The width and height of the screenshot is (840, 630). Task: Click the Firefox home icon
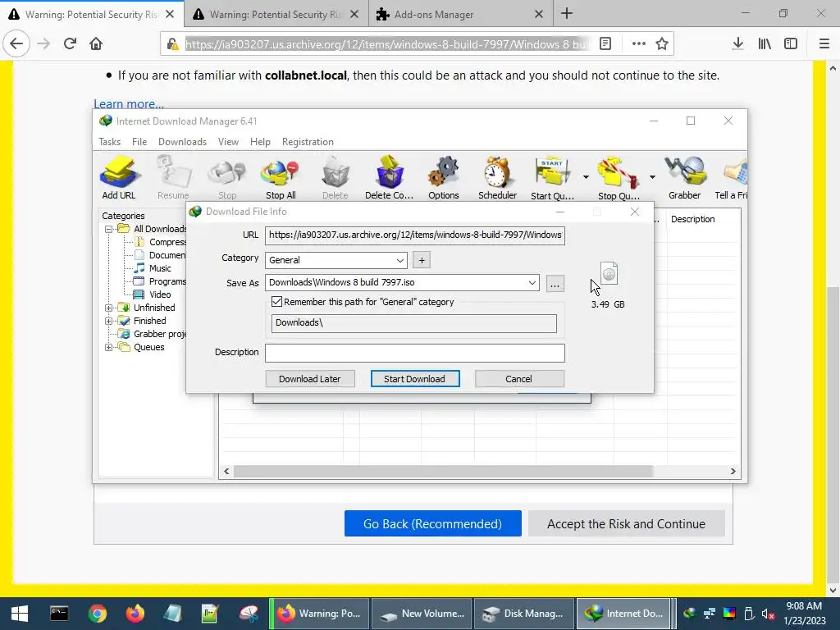pos(96,43)
